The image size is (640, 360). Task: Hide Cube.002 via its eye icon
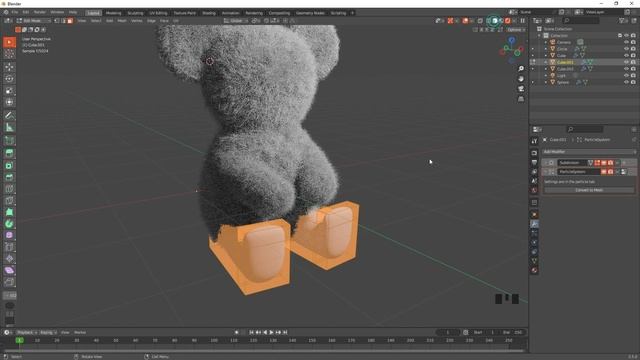pyautogui.click(x=627, y=69)
